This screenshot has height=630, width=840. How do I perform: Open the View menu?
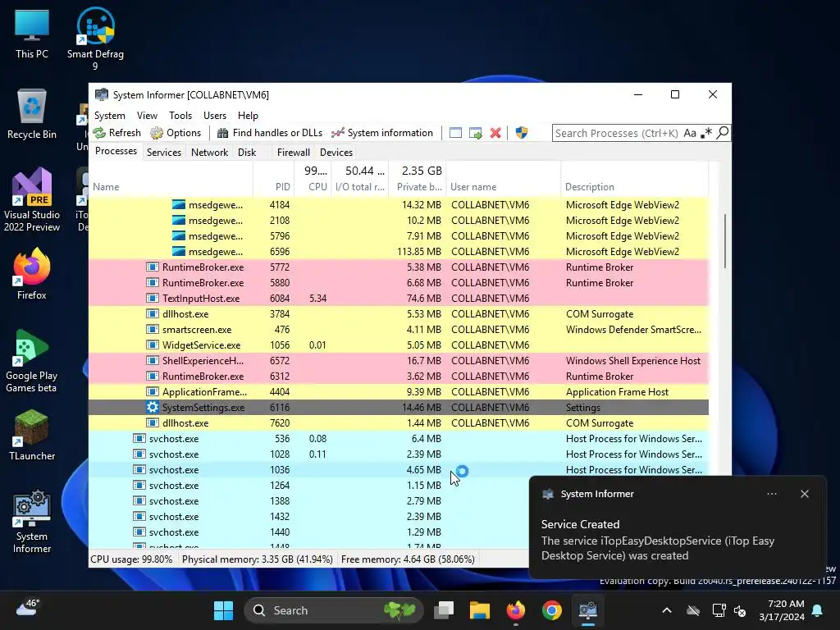pos(147,116)
